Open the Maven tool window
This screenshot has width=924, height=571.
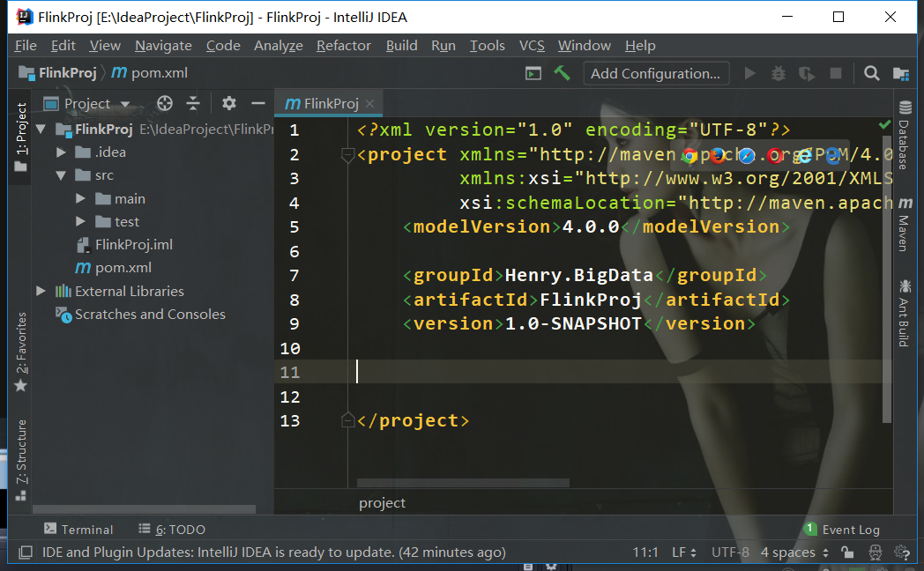point(905,225)
